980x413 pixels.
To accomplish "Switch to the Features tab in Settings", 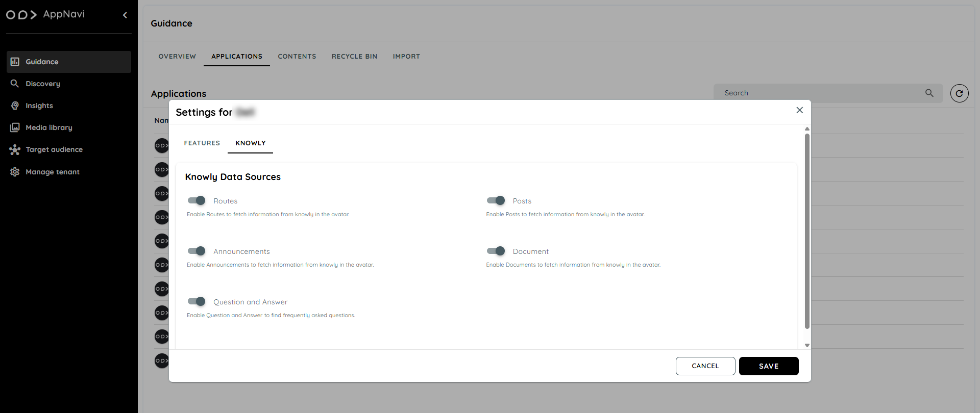I will (202, 143).
